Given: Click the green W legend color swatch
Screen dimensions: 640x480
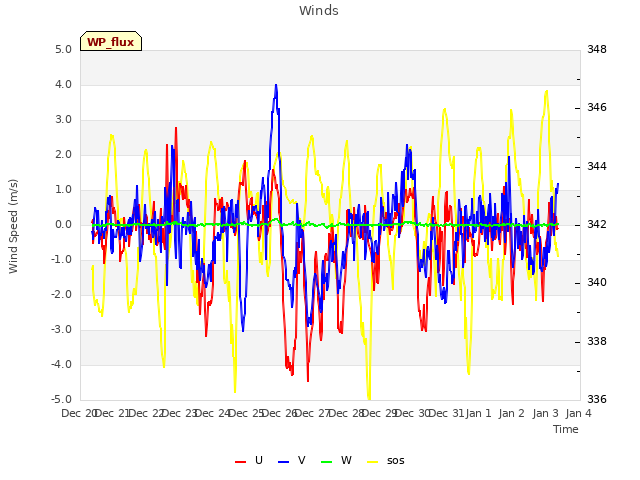Looking at the screenshot, I should coord(327,462).
